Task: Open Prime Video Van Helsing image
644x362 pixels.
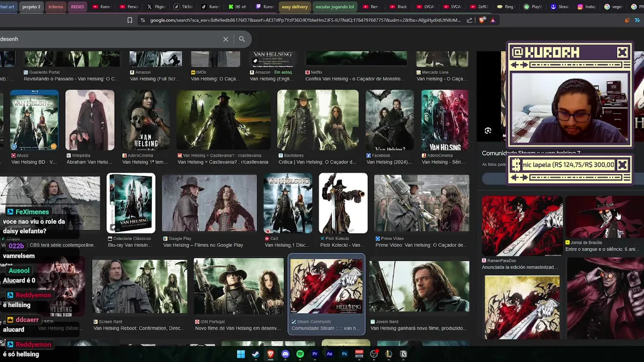Action: pos(422,203)
